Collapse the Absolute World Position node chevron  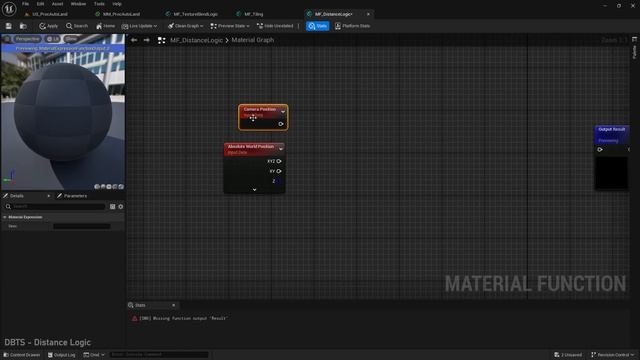281,149
